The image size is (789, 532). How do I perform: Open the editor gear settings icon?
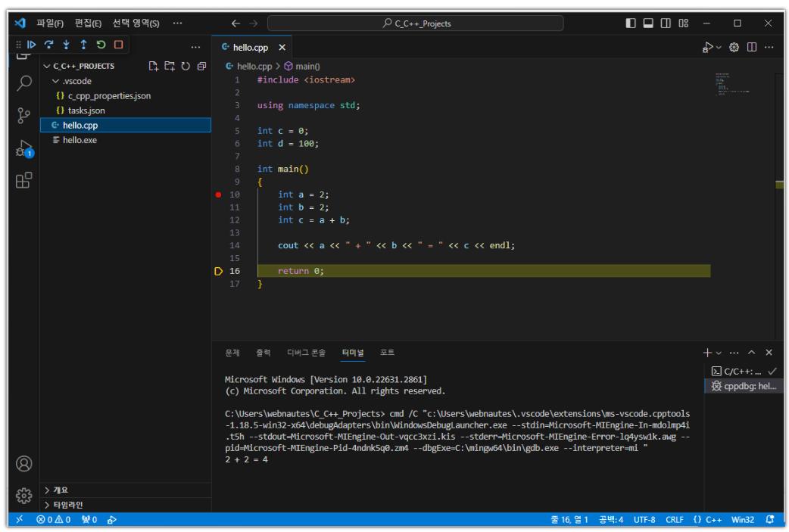[734, 47]
